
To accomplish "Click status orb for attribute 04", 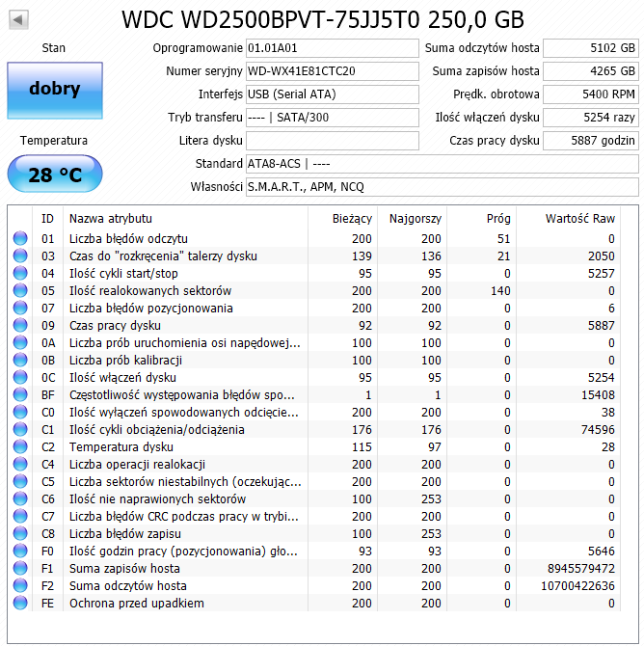I will 20,273.
